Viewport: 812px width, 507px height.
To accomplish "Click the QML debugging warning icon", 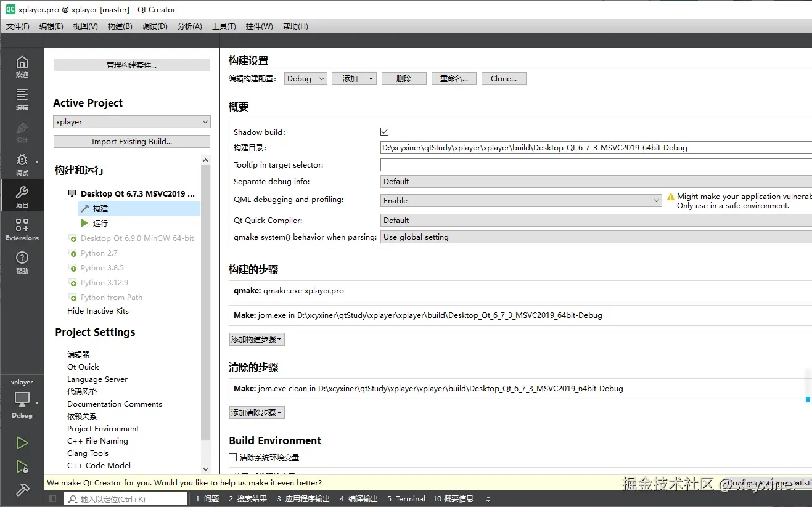I will click(x=670, y=198).
